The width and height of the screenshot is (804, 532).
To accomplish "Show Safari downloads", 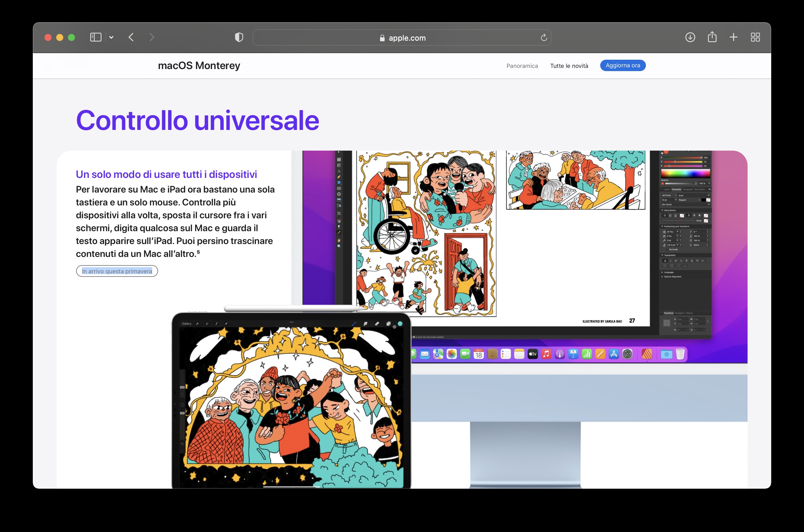I will pyautogui.click(x=690, y=37).
